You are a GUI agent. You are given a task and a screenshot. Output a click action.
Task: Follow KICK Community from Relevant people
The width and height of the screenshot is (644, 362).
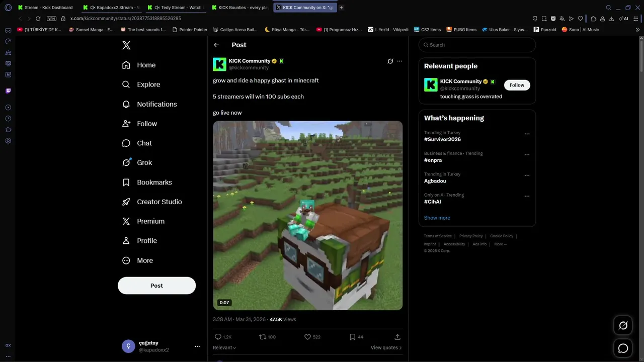[x=517, y=85]
